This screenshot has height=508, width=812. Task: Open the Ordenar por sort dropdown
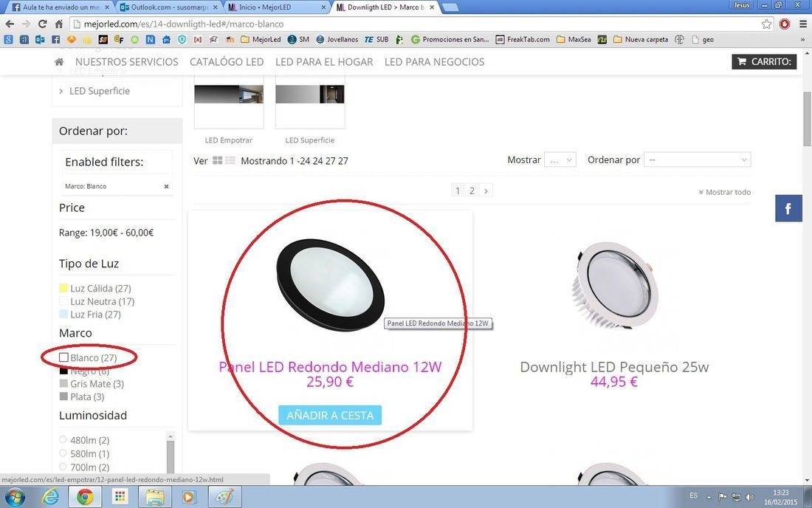point(697,160)
